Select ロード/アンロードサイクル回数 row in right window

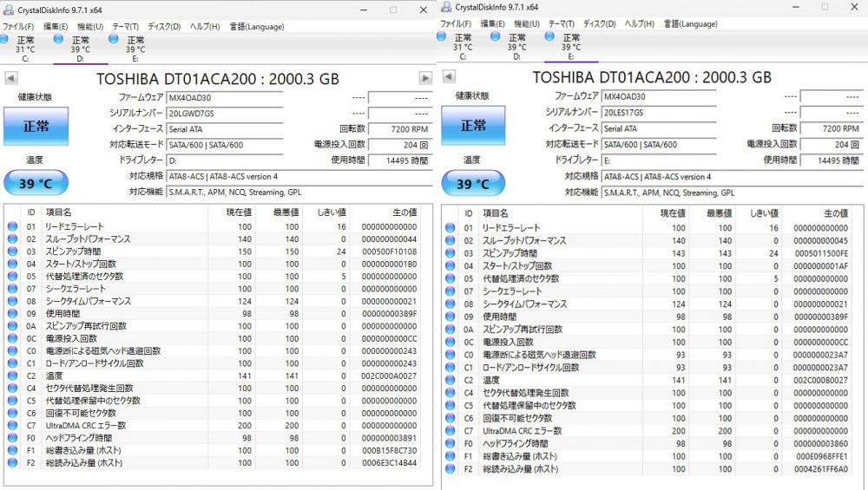point(648,367)
